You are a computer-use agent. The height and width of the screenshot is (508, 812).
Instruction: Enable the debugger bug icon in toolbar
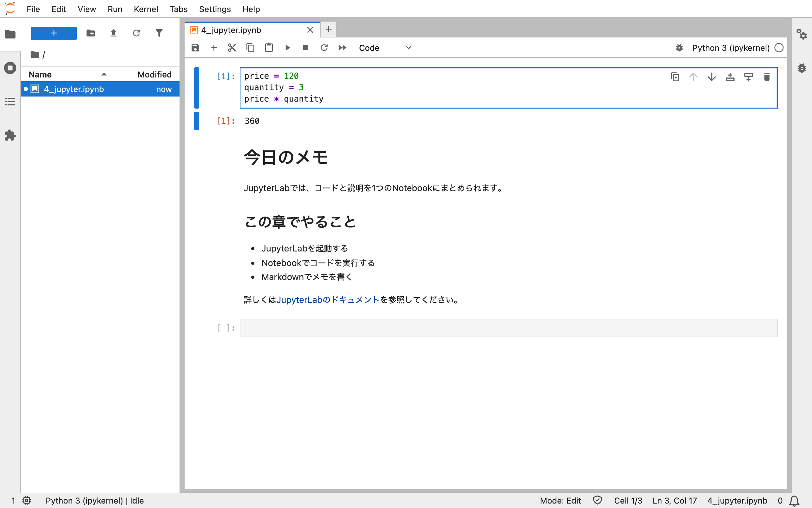[x=679, y=48]
